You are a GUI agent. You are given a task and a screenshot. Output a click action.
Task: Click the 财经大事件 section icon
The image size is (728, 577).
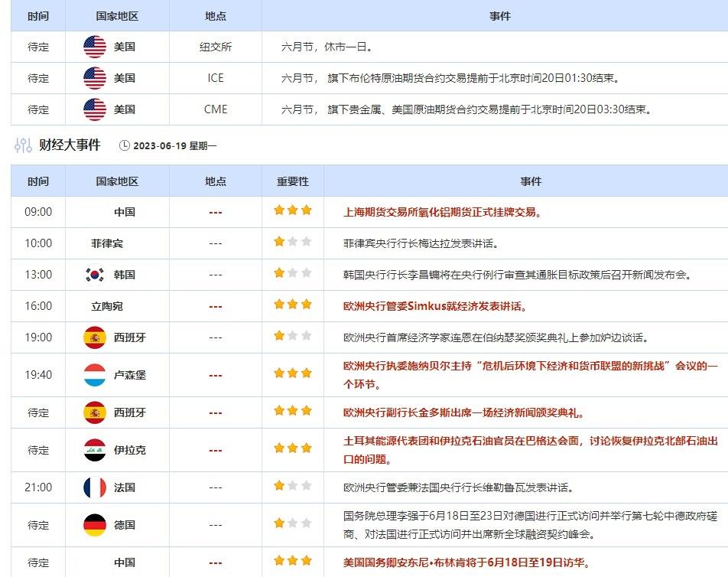pyautogui.click(x=23, y=145)
